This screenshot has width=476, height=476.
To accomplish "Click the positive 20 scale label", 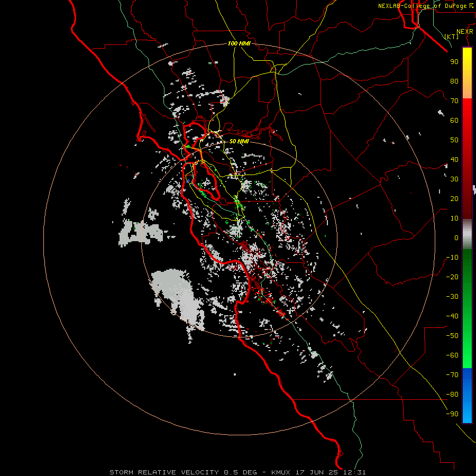I will click(454, 199).
